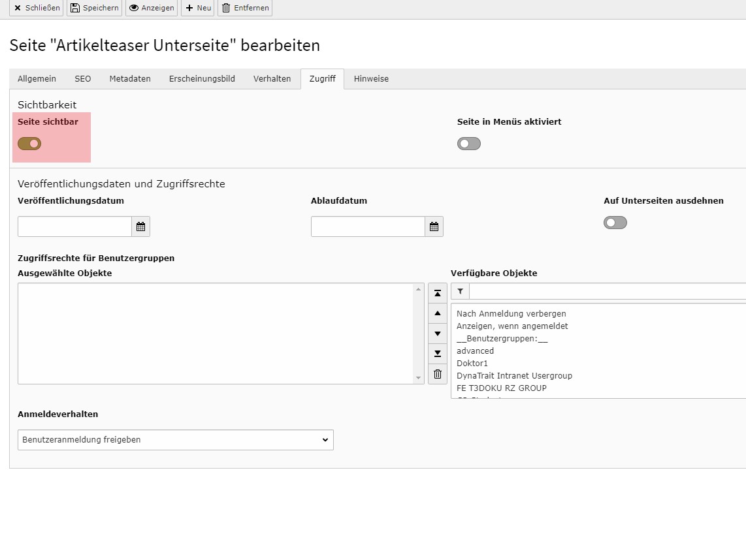
Task: Move selected item to top
Action: [x=438, y=293]
